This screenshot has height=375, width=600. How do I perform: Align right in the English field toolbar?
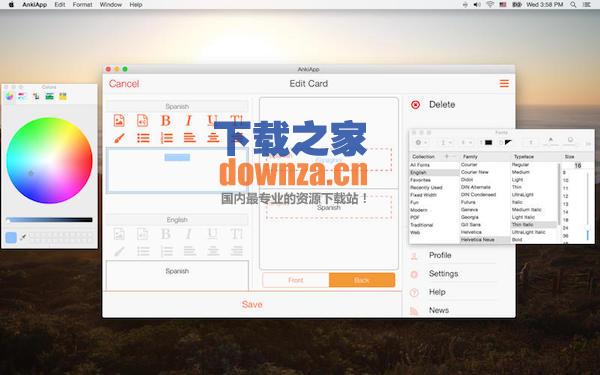[237, 251]
